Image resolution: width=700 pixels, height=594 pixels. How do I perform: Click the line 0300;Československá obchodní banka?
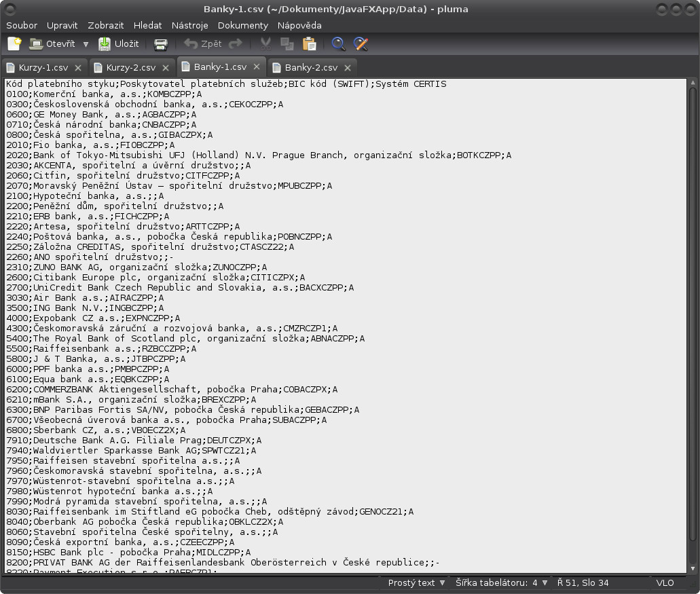click(145, 105)
